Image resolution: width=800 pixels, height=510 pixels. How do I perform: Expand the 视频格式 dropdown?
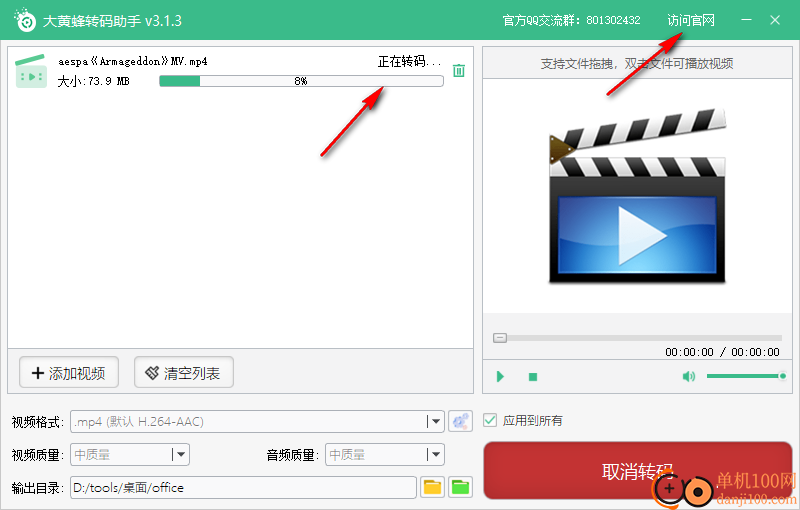tap(434, 421)
